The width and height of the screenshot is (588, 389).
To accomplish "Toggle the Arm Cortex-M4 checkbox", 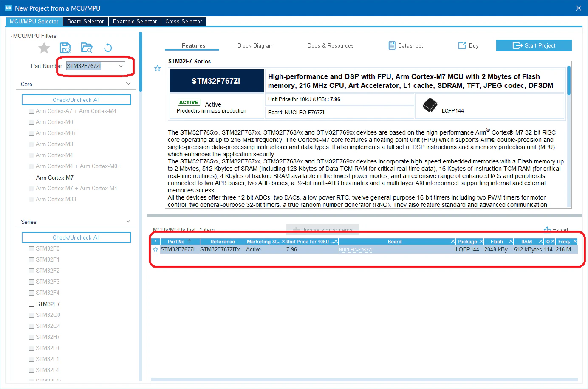I will coord(31,155).
